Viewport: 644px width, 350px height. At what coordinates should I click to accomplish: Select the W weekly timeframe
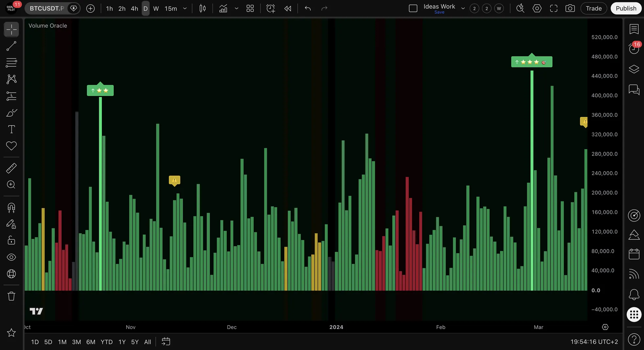coord(156,9)
